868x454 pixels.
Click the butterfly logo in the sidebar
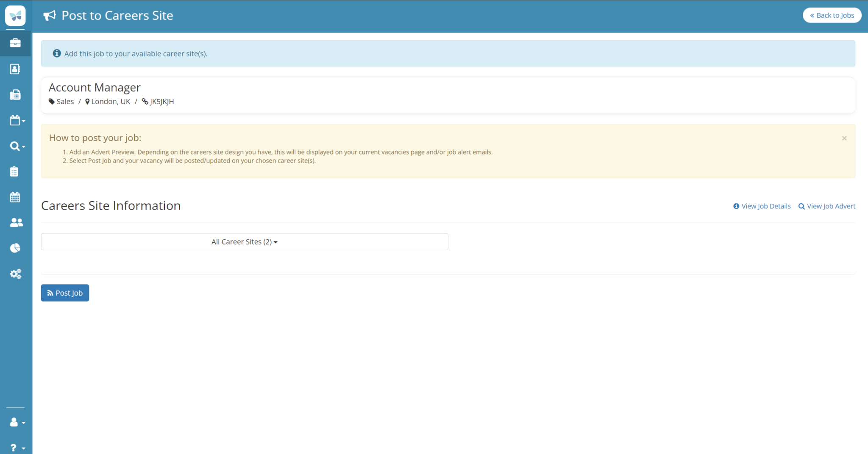click(x=15, y=16)
